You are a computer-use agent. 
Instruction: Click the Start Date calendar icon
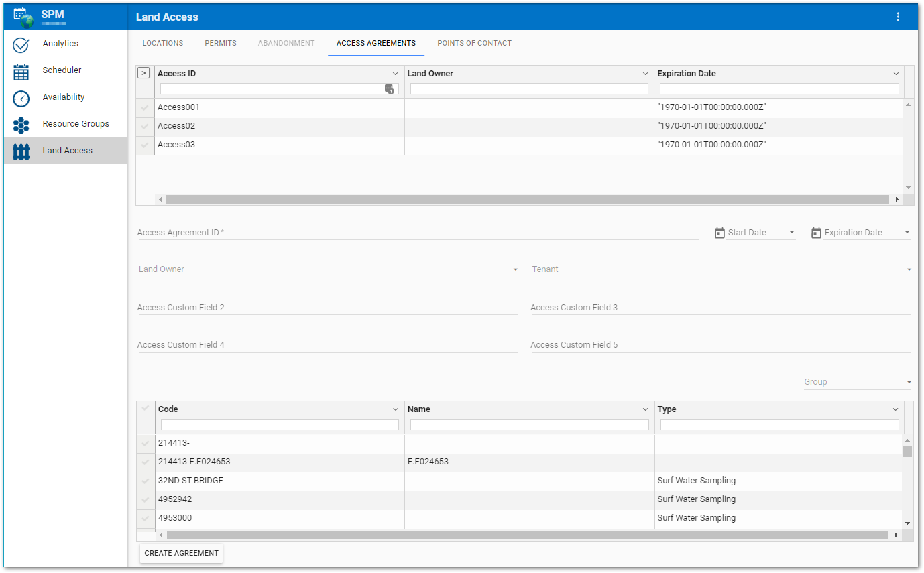719,233
